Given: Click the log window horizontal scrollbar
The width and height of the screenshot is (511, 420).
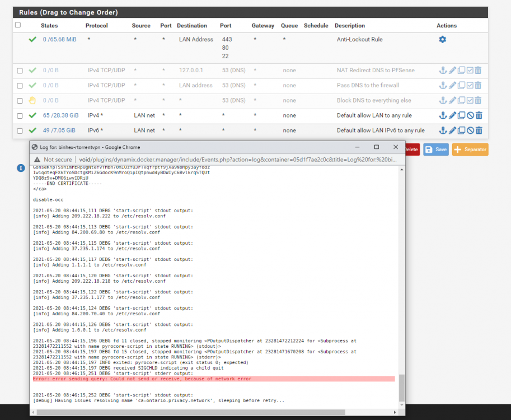Looking at the screenshot, I should click(191, 412).
